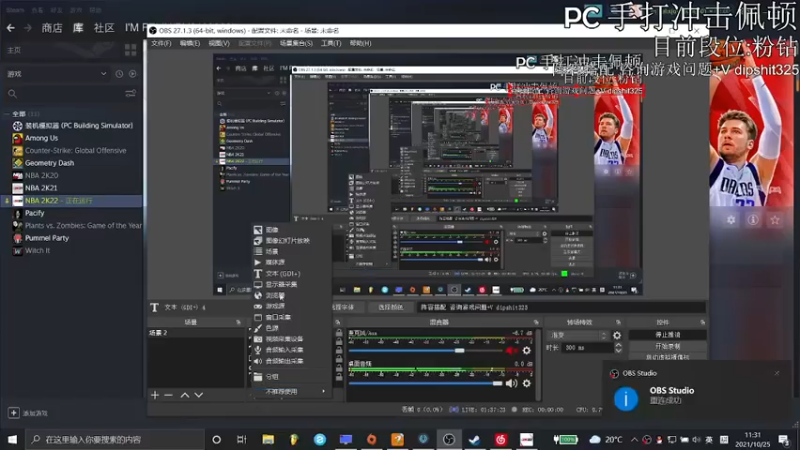The width and height of the screenshot is (800, 450).
Task: Open Task View on the taskbar
Action: point(242,439)
